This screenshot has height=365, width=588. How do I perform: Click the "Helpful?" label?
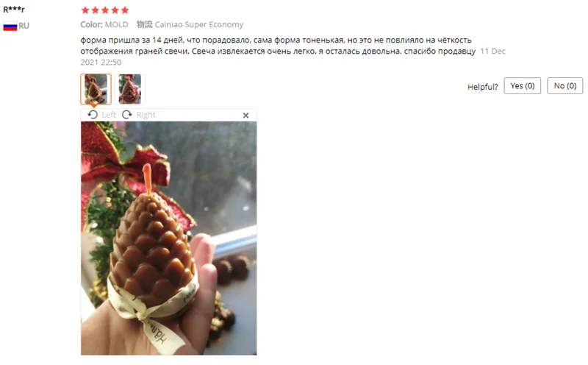click(483, 87)
